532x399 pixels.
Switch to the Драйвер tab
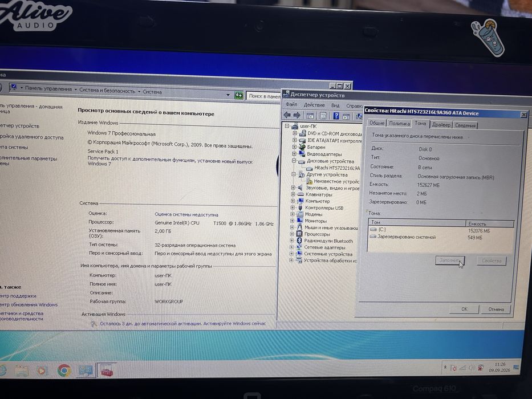441,125
